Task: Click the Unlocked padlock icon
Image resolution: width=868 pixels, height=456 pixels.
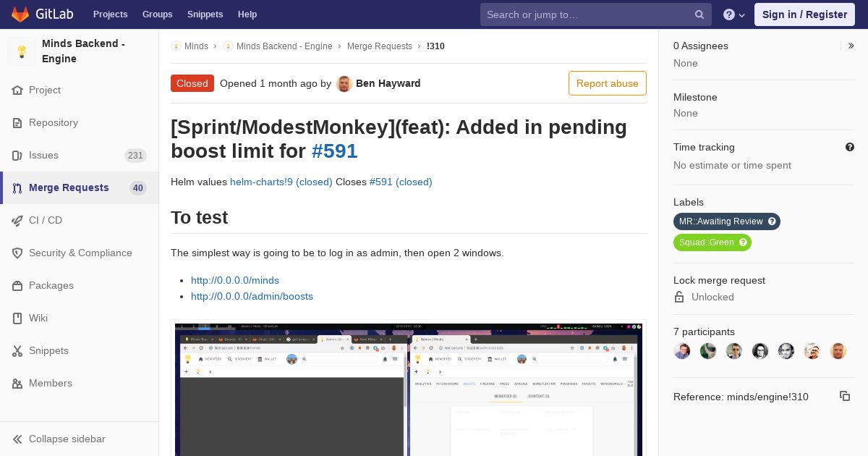Action: tap(679, 297)
